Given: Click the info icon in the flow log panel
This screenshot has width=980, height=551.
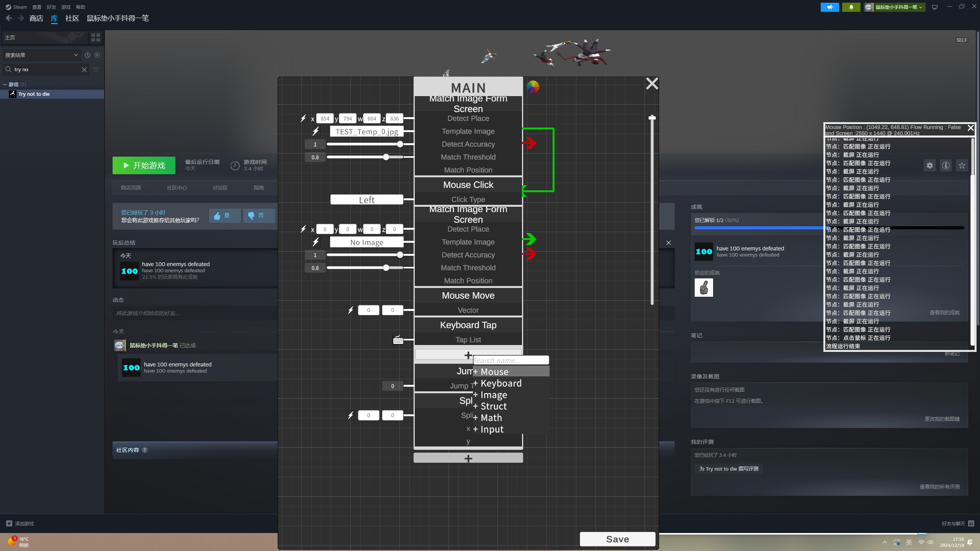Looking at the screenshot, I should [946, 165].
